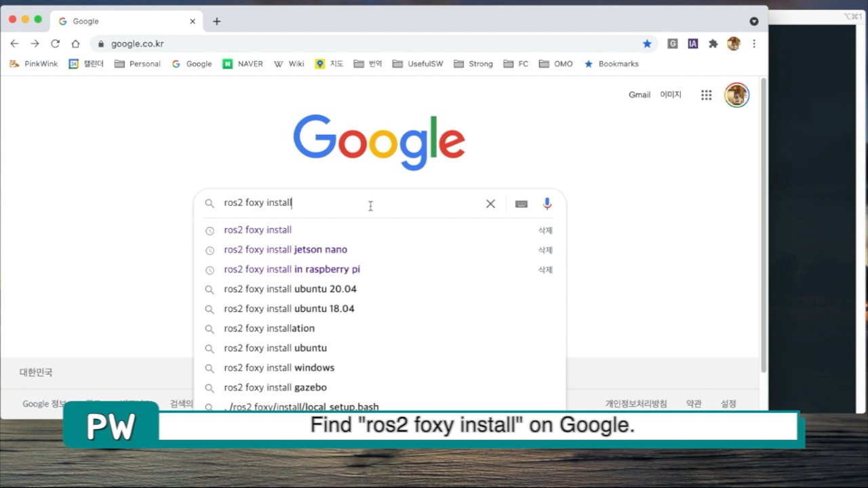Viewport: 868px width, 488px height.
Task: Open 설정 footer link
Action: (x=728, y=403)
